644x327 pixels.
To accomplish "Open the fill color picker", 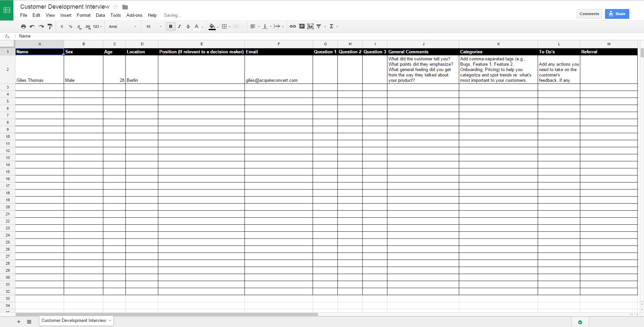I will click(x=212, y=26).
